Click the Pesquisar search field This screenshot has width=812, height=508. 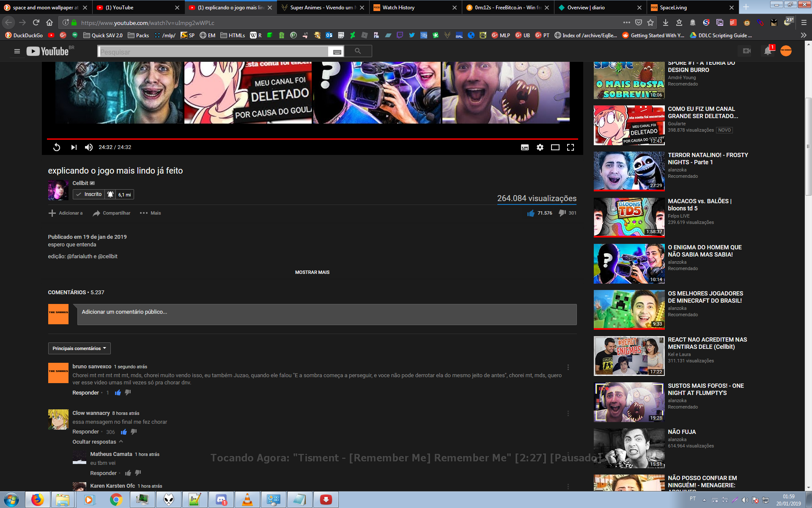coord(214,52)
